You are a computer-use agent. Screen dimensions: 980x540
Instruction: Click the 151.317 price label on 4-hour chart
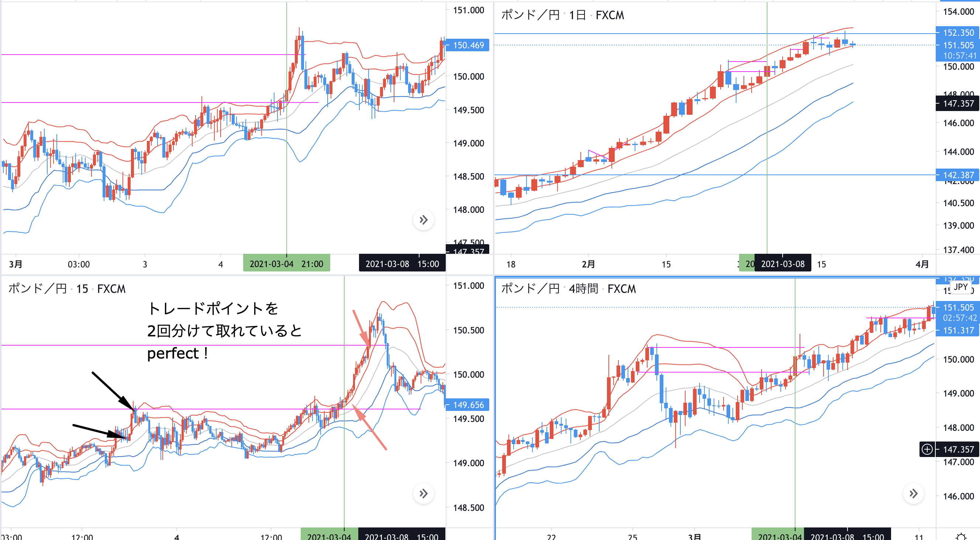click(958, 330)
